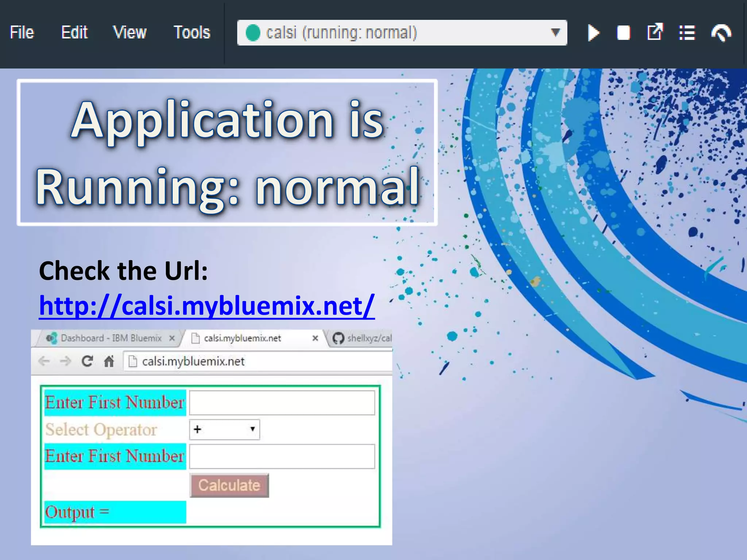Open the File menu

pyautogui.click(x=22, y=32)
